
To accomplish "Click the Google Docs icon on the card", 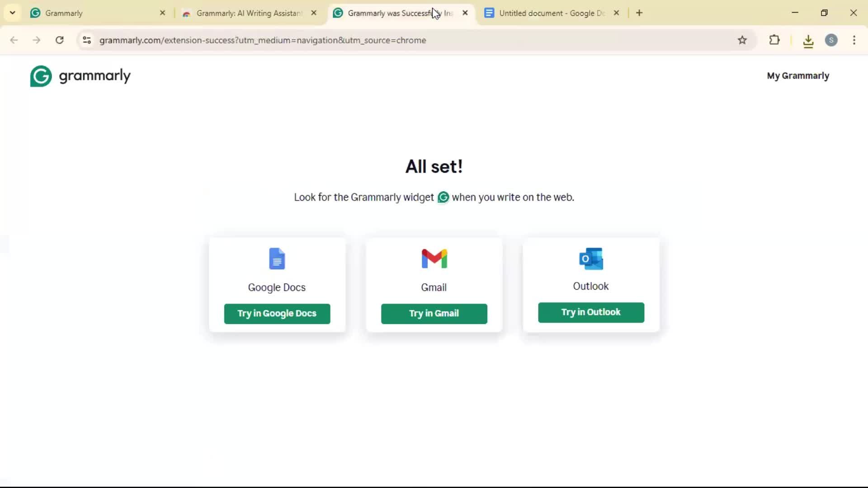I will pyautogui.click(x=277, y=258).
